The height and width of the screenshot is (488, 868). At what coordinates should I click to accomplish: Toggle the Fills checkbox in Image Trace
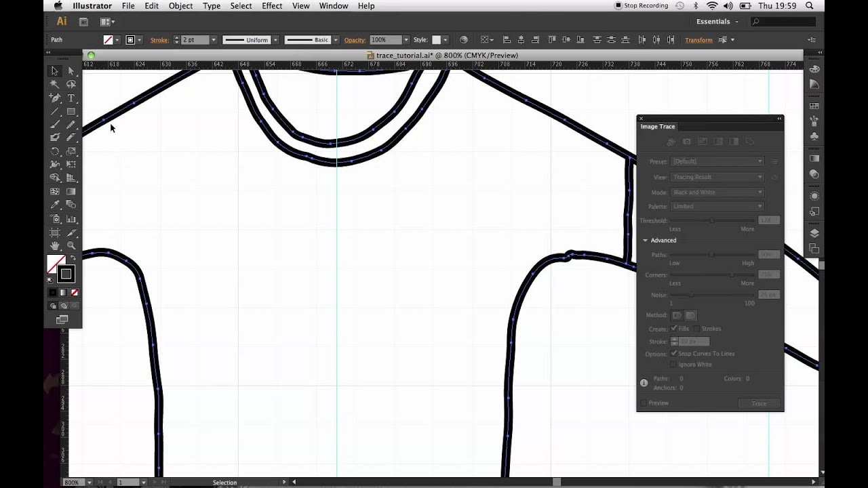click(674, 329)
